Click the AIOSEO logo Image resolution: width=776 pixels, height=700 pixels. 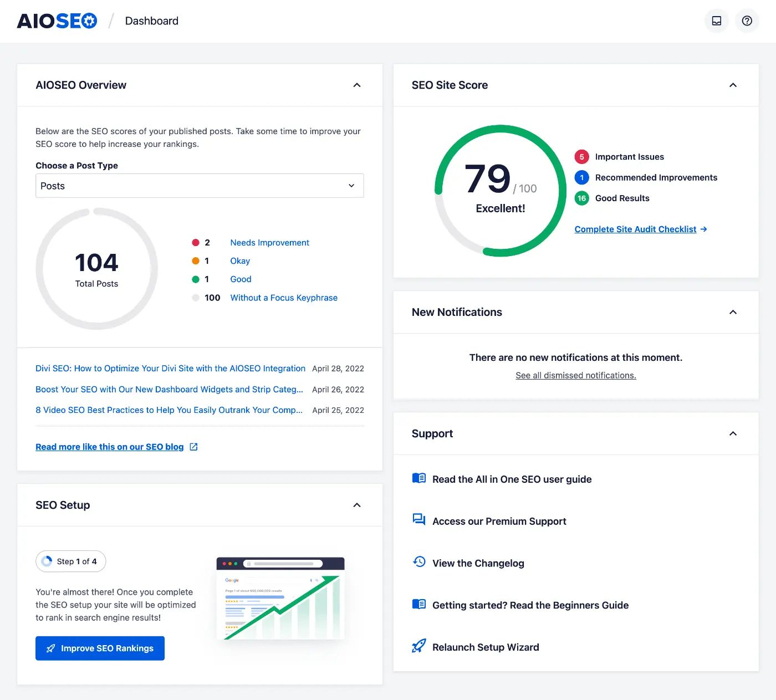[x=57, y=21]
